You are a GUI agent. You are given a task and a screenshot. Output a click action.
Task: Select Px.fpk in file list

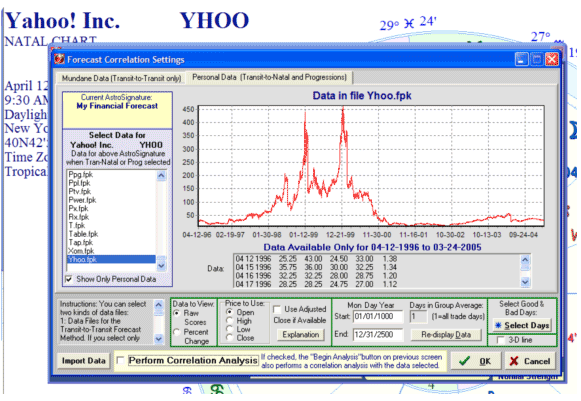pos(111,208)
